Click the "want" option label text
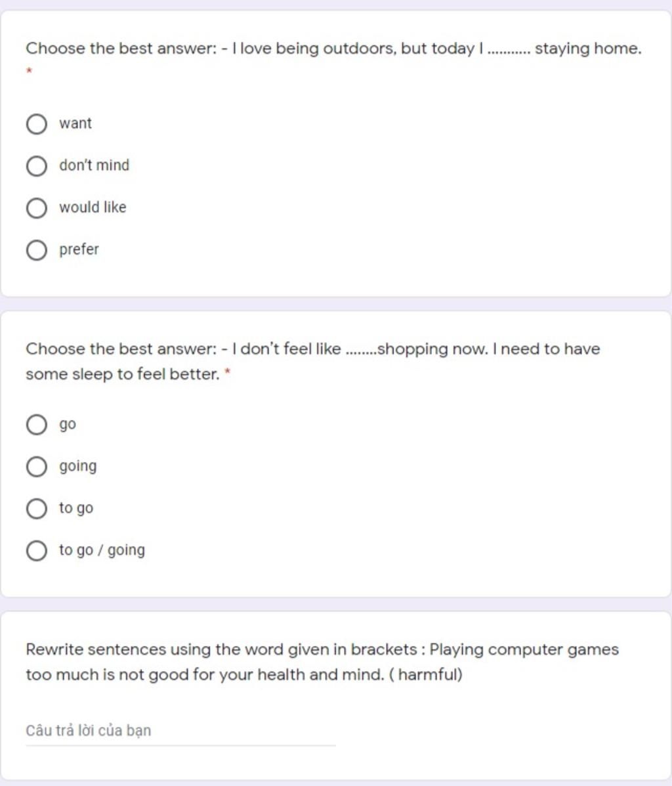This screenshot has width=672, height=786. (x=75, y=123)
